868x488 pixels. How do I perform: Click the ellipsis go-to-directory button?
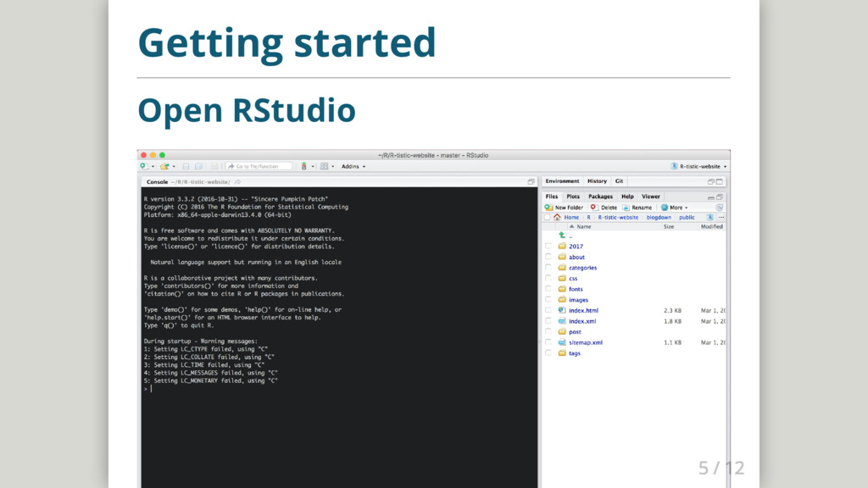721,218
